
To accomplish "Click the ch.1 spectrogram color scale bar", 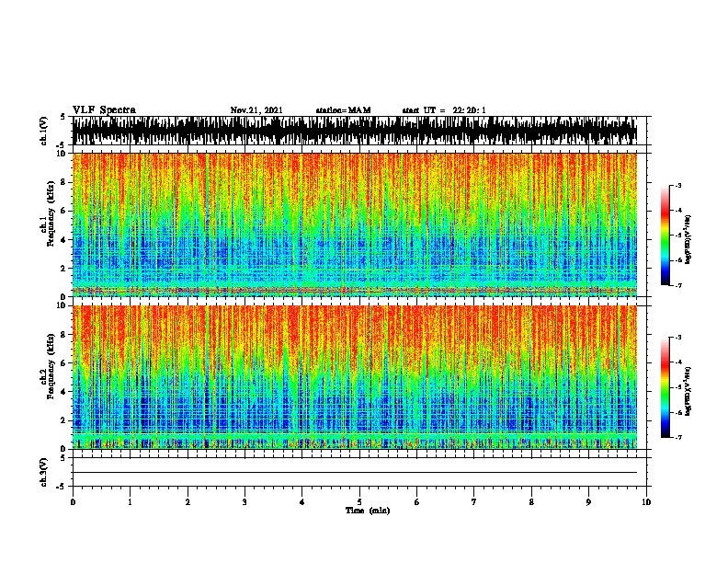I will tap(665, 236).
